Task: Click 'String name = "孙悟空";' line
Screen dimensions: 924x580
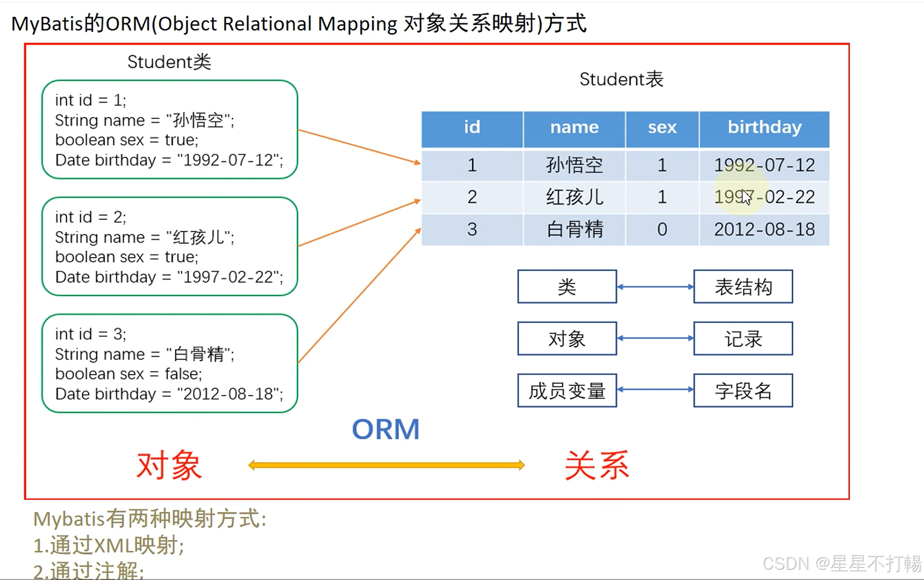Action: [x=145, y=120]
